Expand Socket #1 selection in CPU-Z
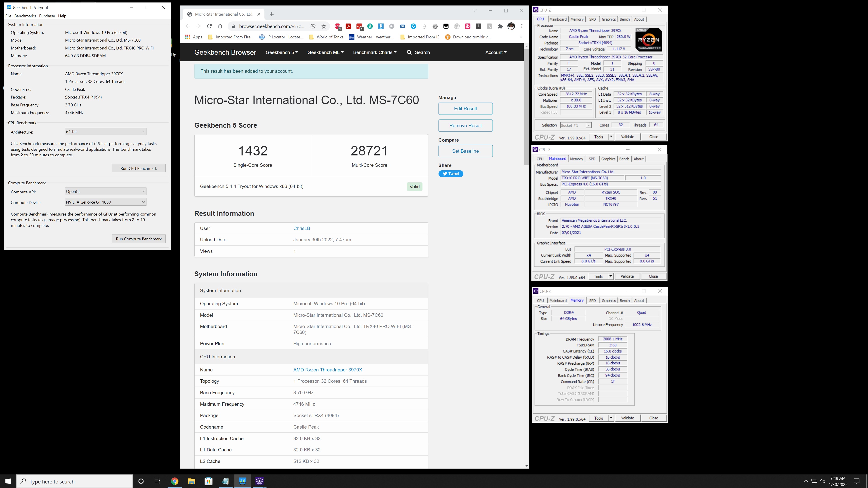 pyautogui.click(x=576, y=125)
